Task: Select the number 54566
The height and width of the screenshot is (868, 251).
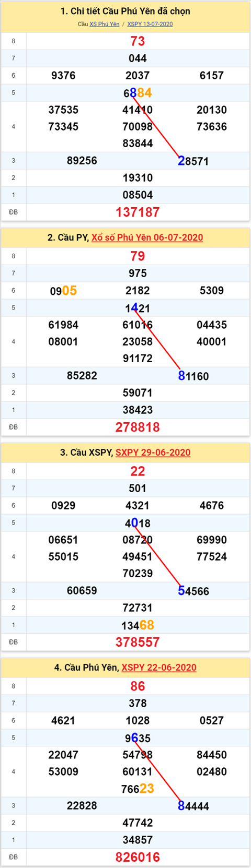Action: click(x=193, y=591)
